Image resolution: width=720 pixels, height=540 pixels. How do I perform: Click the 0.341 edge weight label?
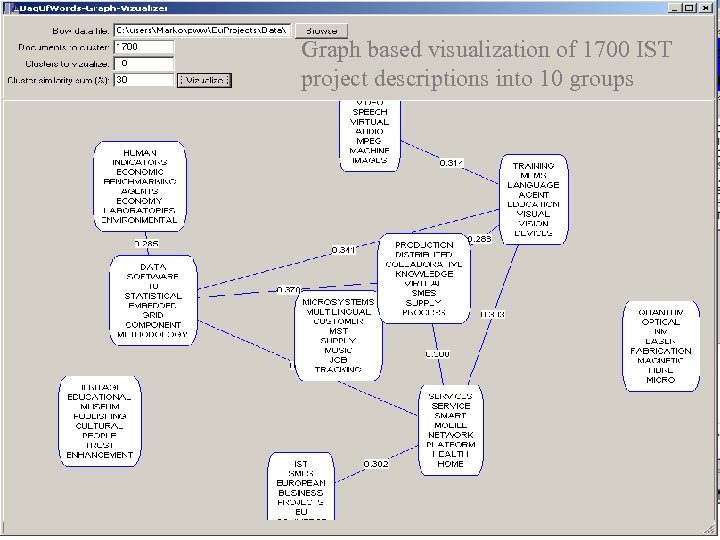343,250
